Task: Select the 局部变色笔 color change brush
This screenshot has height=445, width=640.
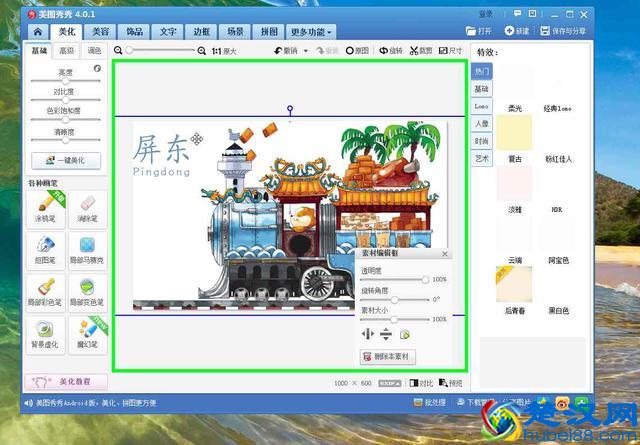Action: pyautogui.click(x=88, y=293)
